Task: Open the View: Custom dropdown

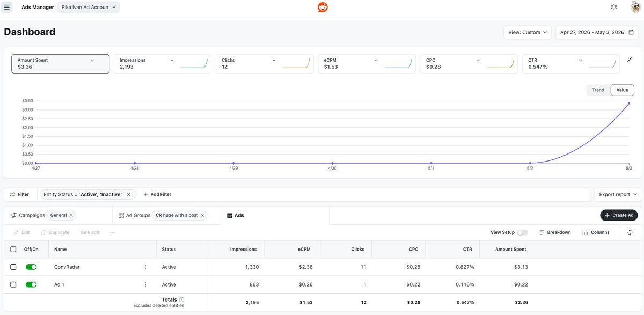Action: (x=528, y=32)
